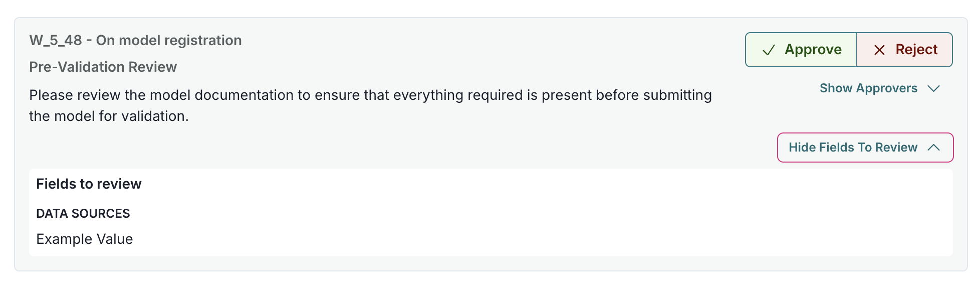Image resolution: width=980 pixels, height=284 pixels.
Task: Approve the Pre-Validation Review
Action: pyautogui.click(x=801, y=50)
